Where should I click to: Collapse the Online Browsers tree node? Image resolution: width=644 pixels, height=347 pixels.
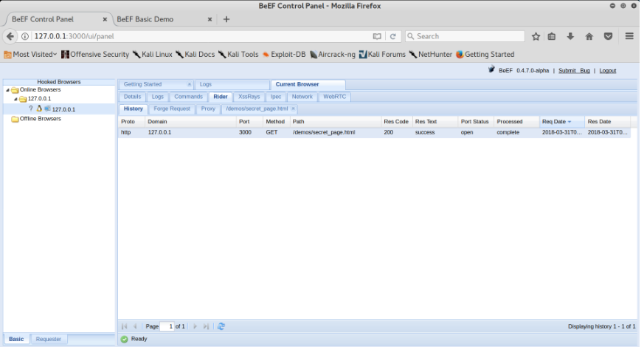coord(7,89)
